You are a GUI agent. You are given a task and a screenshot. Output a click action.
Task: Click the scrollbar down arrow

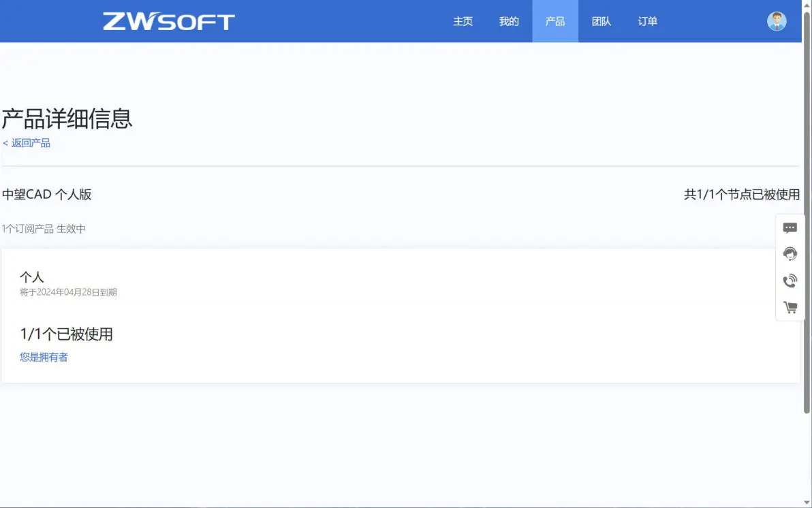click(x=807, y=503)
